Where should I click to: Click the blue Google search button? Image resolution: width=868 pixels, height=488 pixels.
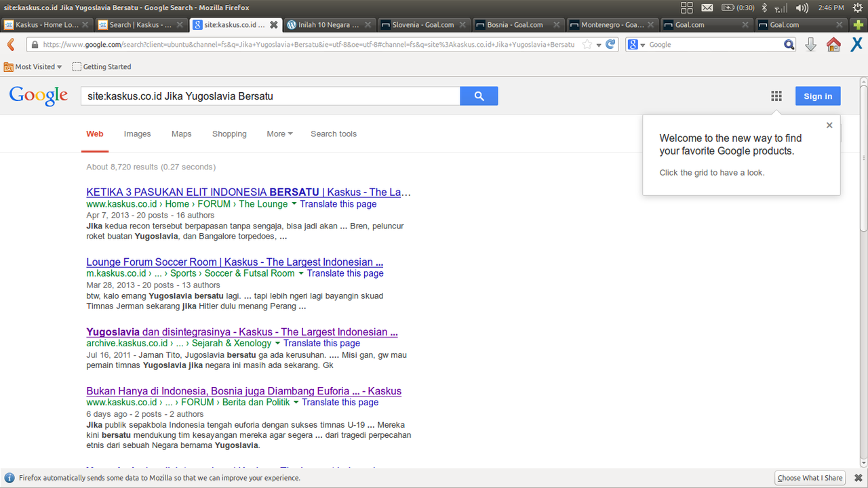pos(479,96)
